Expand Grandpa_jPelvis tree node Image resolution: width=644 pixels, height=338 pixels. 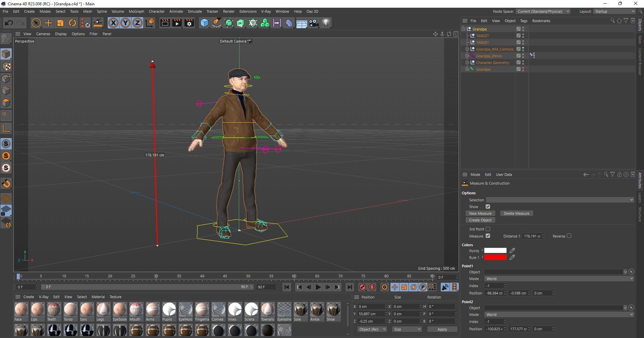tap(467, 56)
